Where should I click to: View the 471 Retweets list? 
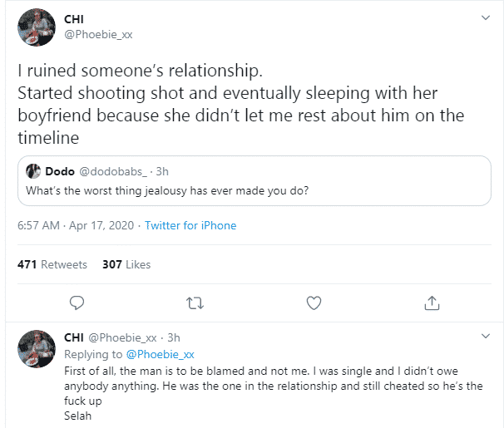[52, 264]
